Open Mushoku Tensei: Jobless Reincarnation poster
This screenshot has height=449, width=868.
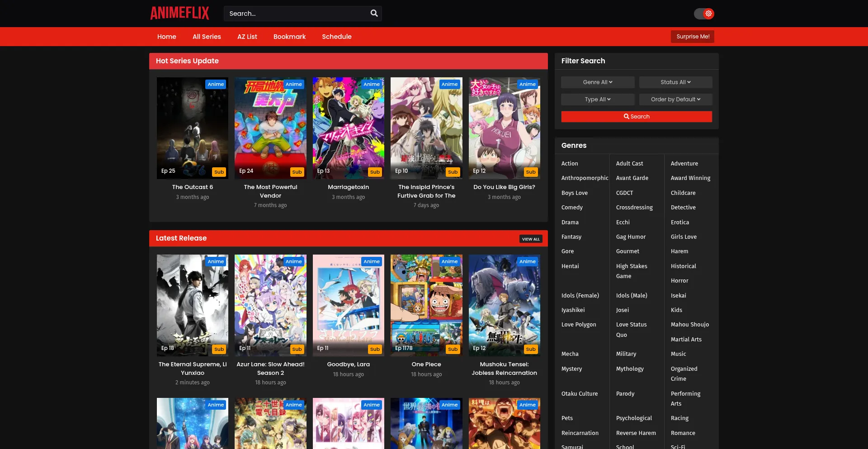[505, 305]
